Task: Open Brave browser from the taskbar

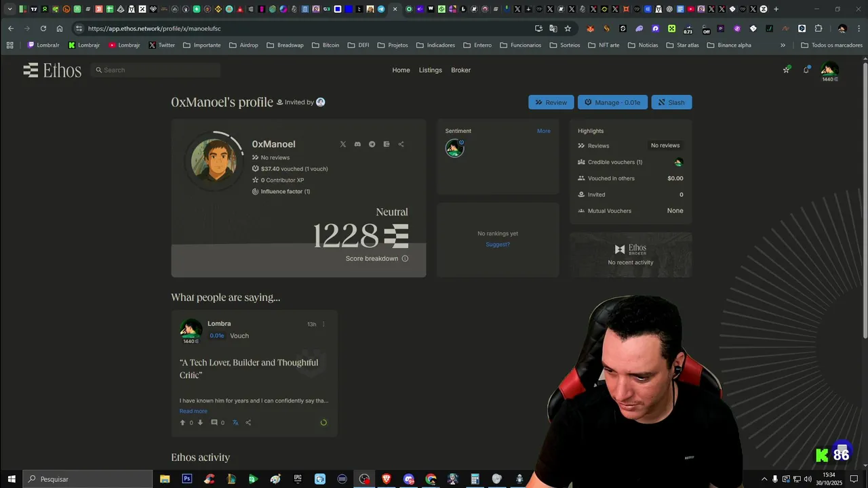Action: (387, 479)
